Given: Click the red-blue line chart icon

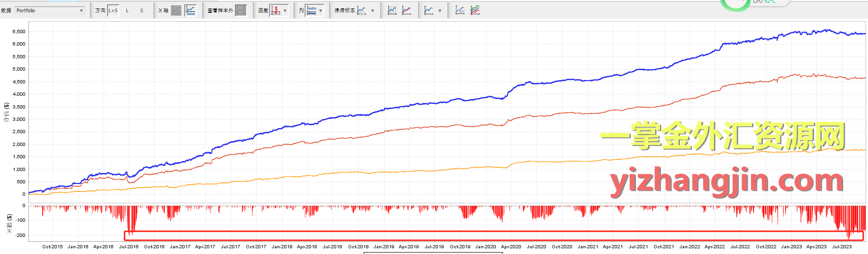Looking at the screenshot, I should pyautogui.click(x=406, y=10).
